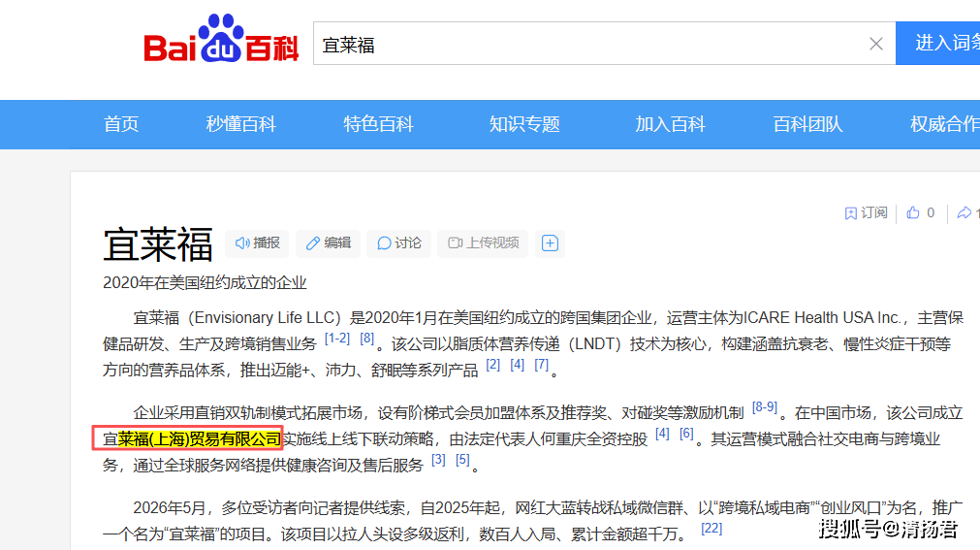Click the 上传视频 upload video button
The width and height of the screenshot is (980, 550).
[x=483, y=243]
